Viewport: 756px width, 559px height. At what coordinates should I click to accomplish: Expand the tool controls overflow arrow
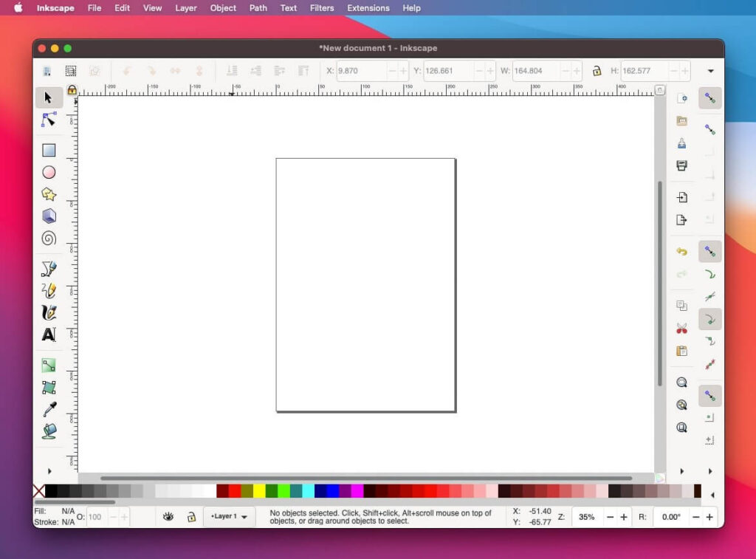pyautogui.click(x=711, y=71)
